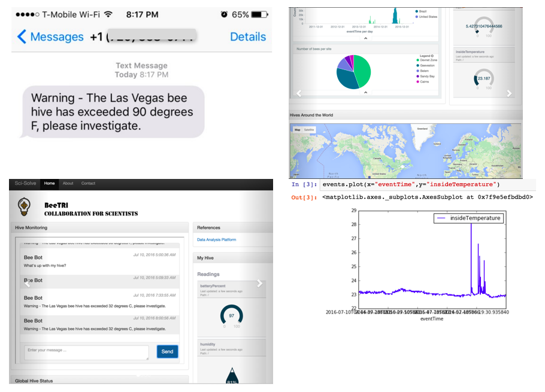Open the Data Analysis Platform link
Screen dimensions: 545x392
(217, 239)
